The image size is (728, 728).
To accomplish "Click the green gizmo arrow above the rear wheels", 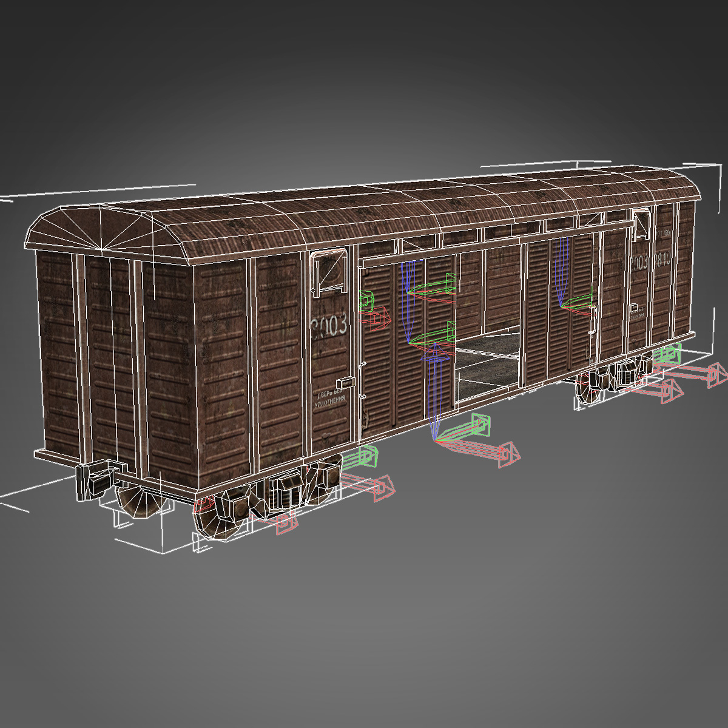I will click(667, 355).
